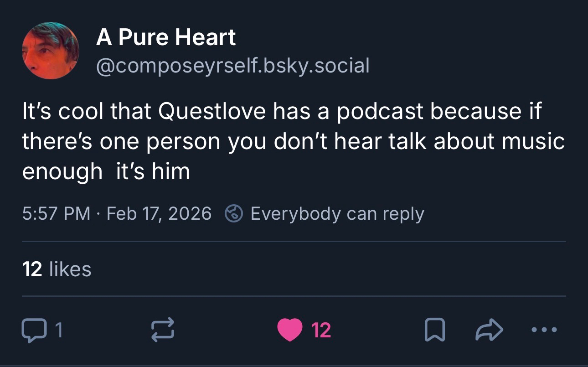Click the A Pure Heart profile avatar
This screenshot has height=367, width=588.
[x=51, y=51]
